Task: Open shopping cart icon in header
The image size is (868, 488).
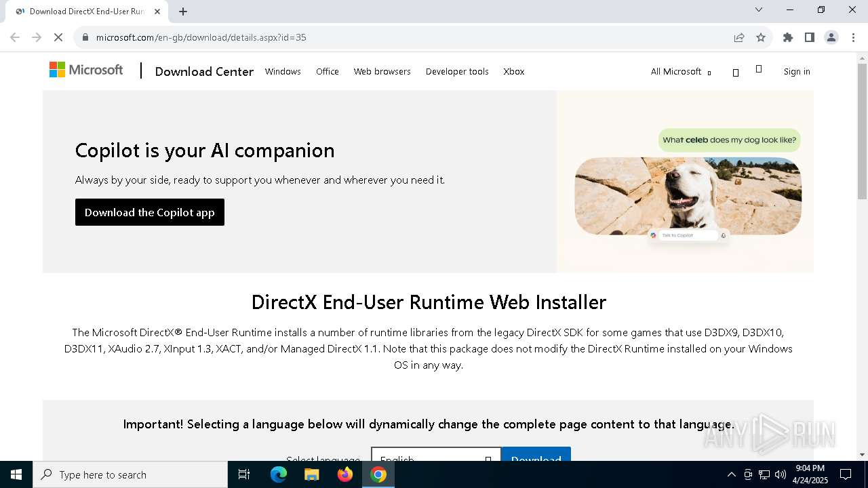Action: point(759,68)
